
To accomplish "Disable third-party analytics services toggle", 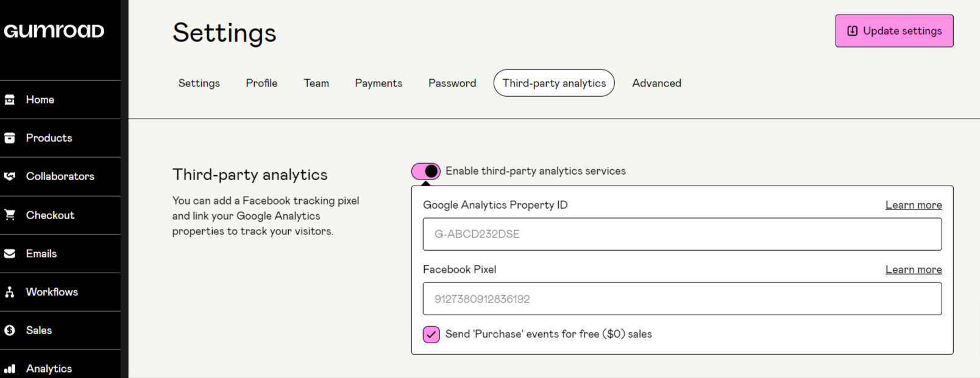I will click(x=425, y=172).
